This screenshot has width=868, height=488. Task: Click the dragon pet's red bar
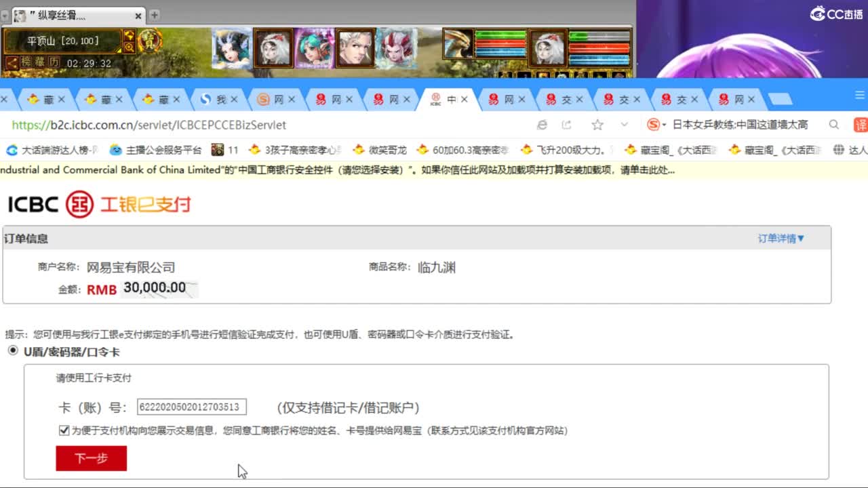pyautogui.click(x=500, y=45)
